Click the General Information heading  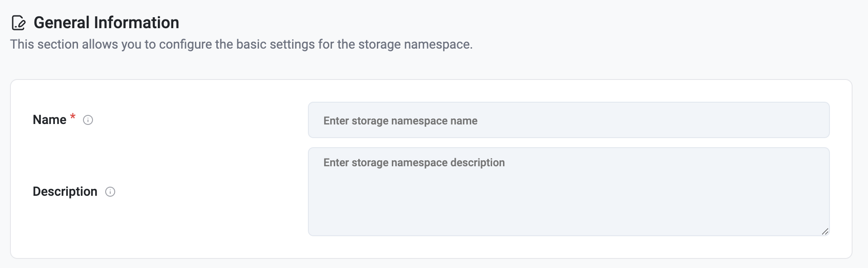pos(106,23)
